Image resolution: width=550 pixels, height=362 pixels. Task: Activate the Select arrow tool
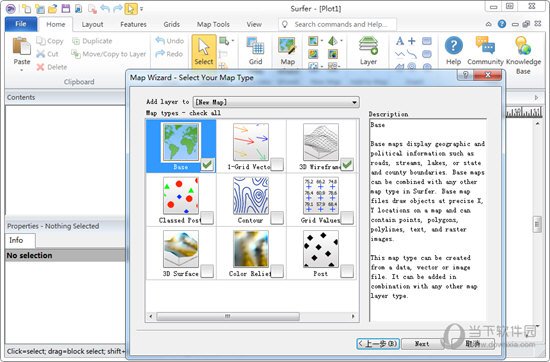click(x=203, y=51)
